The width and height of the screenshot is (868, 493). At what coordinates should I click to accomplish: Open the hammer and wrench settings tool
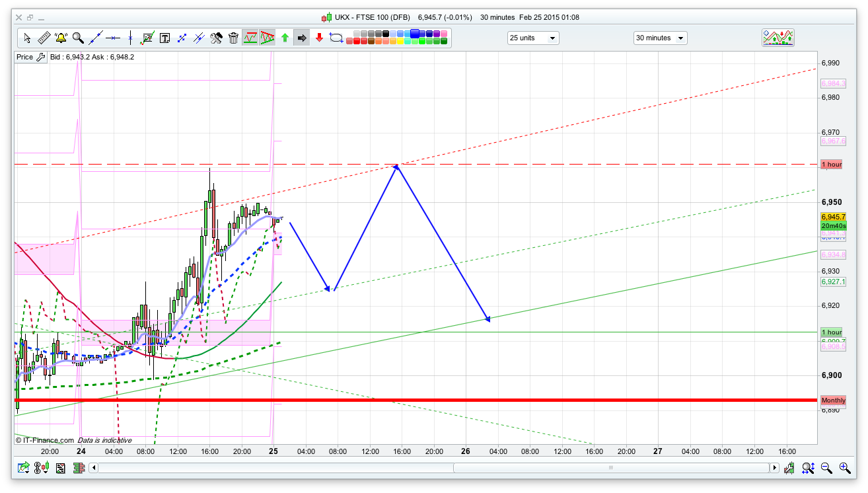[216, 38]
